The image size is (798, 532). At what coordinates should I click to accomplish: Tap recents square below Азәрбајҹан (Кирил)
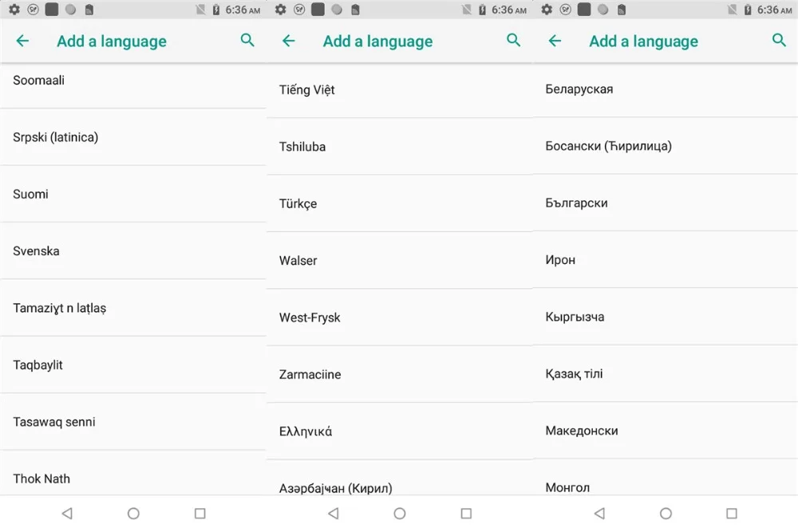tap(466, 513)
